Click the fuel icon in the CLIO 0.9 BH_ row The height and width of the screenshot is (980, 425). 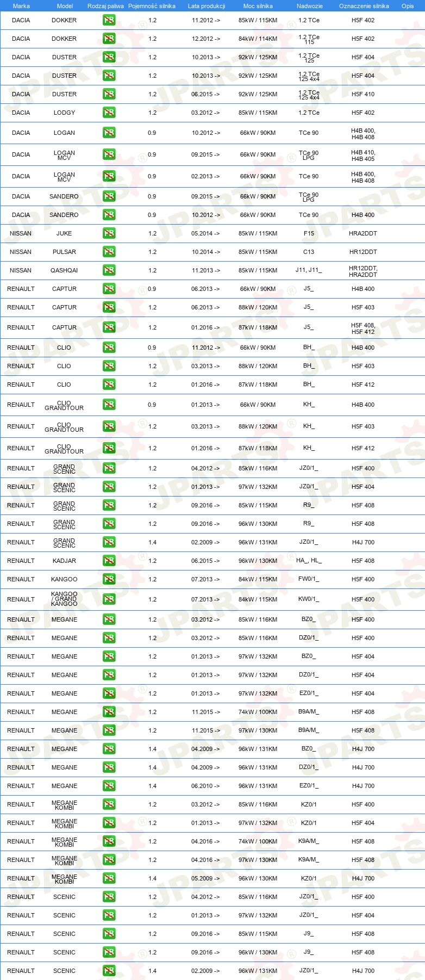pos(109,348)
